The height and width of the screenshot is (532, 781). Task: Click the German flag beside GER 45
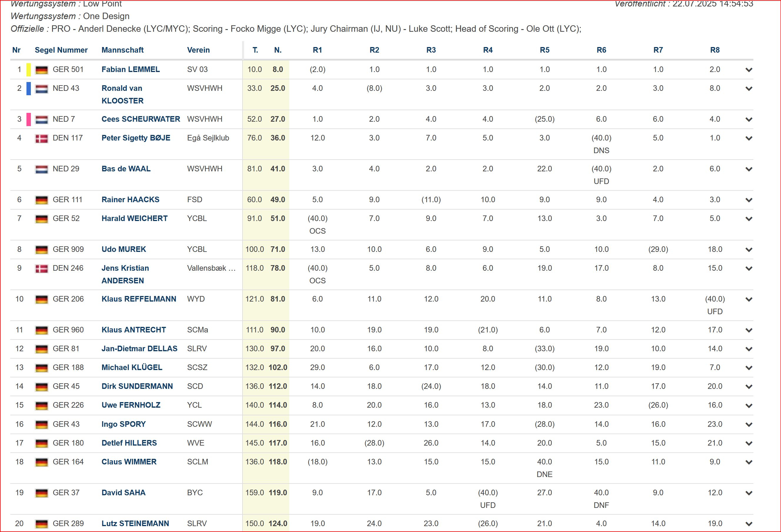41,387
